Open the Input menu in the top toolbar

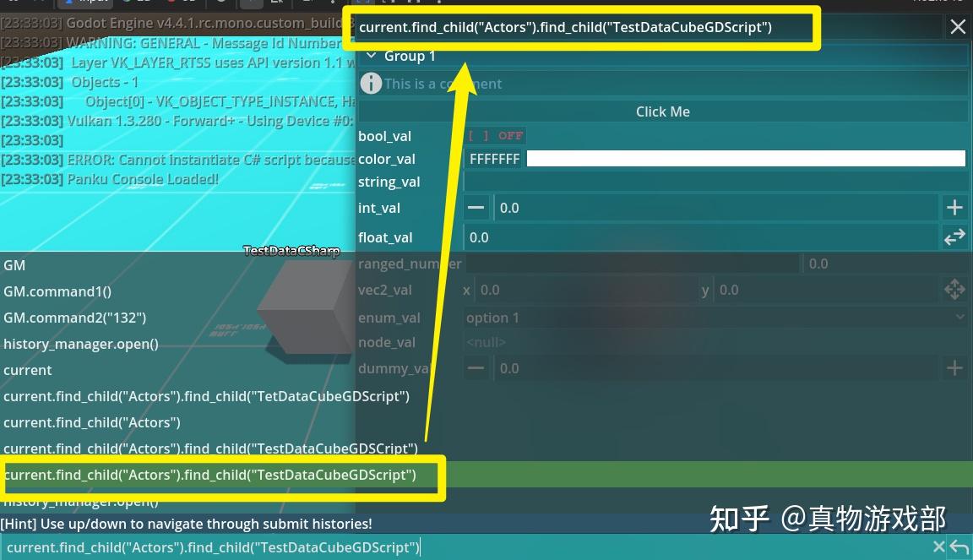[x=84, y=3]
